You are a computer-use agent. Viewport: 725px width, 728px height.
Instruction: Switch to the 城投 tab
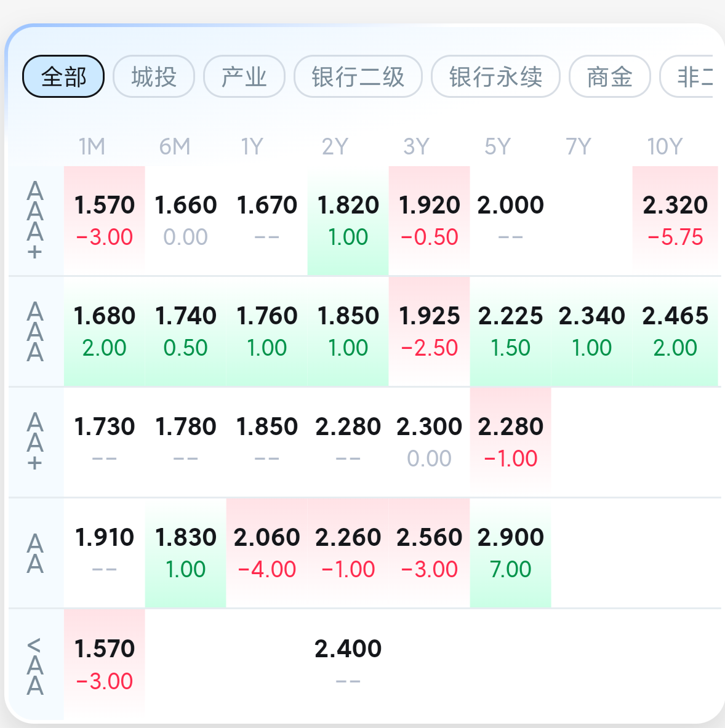154,77
